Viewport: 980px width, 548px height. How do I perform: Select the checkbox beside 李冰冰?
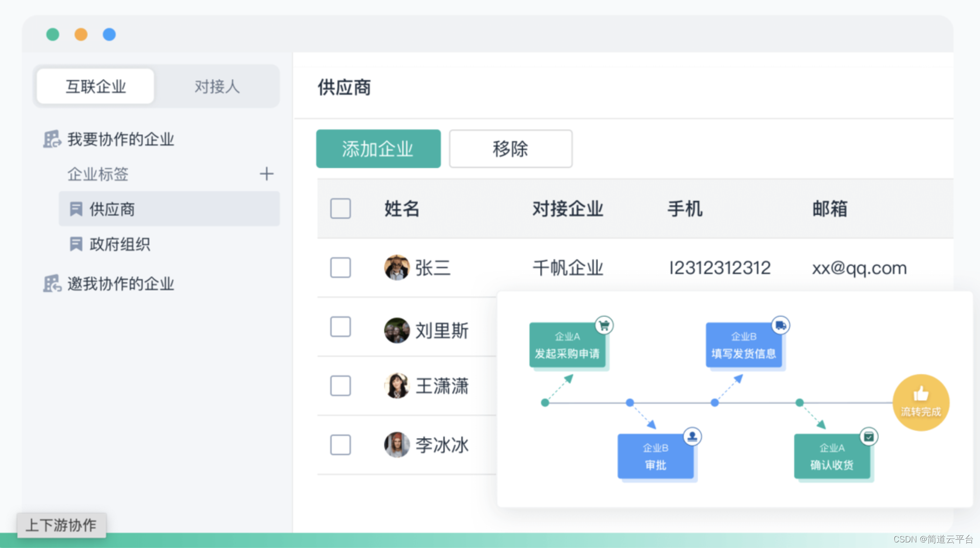pos(340,445)
